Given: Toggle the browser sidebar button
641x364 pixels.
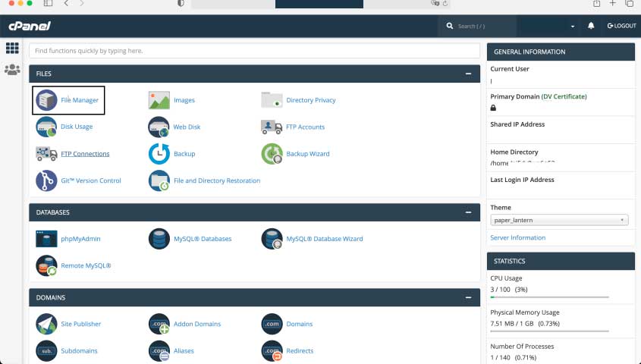Looking at the screenshot, I should point(48,3).
